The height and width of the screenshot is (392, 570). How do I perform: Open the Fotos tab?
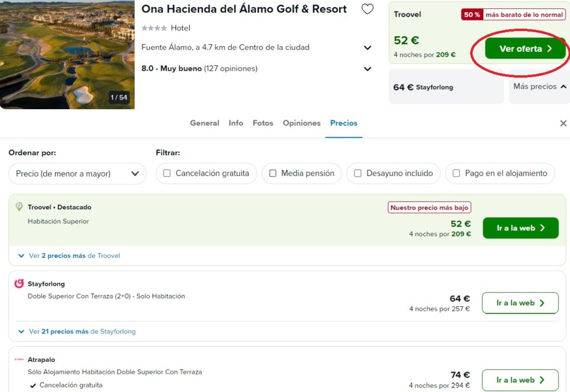pos(263,123)
